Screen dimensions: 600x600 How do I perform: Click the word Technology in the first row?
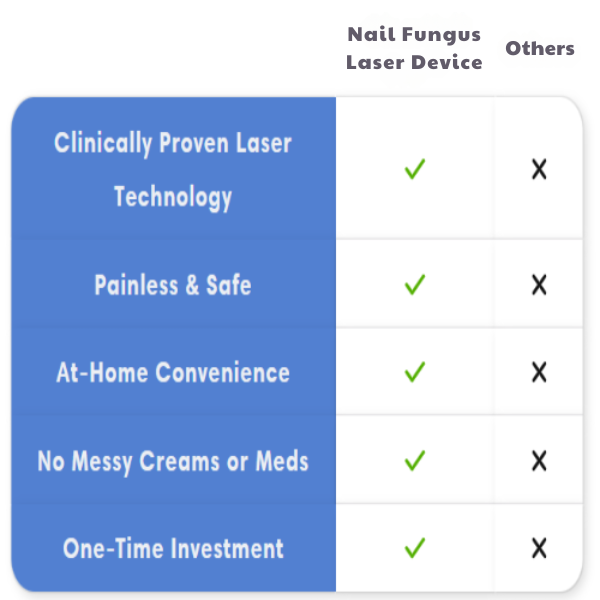(173, 196)
